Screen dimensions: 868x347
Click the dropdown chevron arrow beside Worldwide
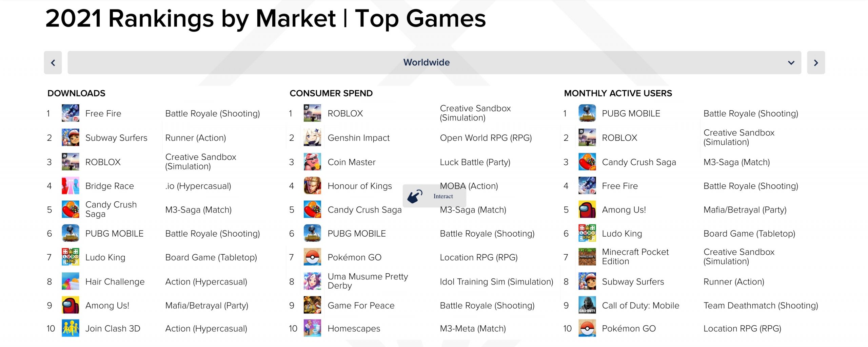[791, 63]
